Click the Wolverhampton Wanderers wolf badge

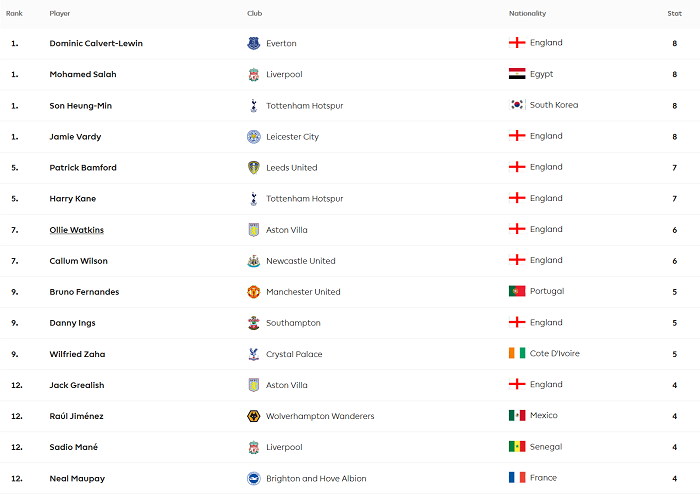pyautogui.click(x=253, y=416)
